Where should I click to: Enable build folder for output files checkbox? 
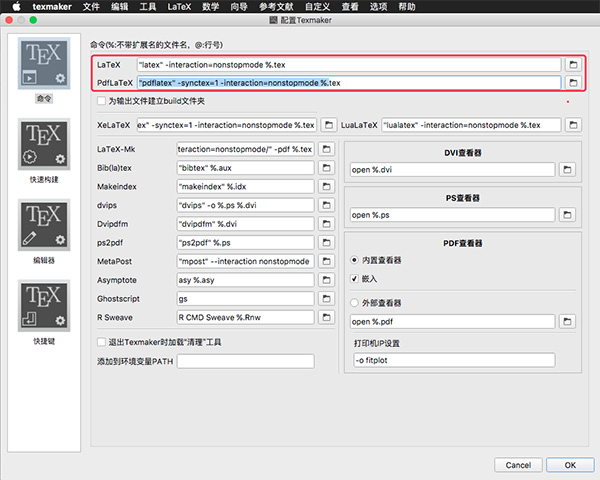pyautogui.click(x=101, y=101)
